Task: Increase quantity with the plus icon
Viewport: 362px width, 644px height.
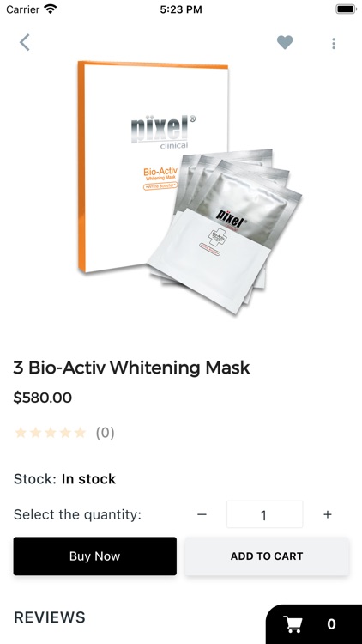Action: 328,514
